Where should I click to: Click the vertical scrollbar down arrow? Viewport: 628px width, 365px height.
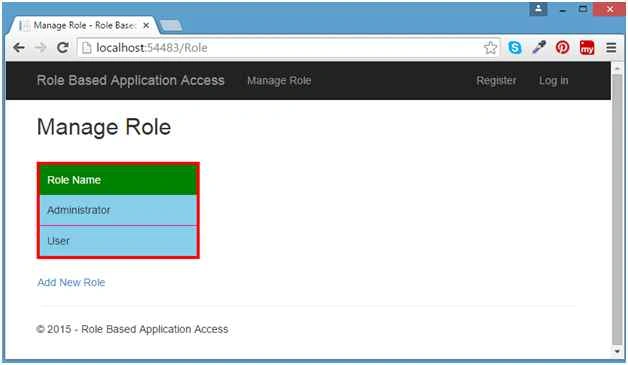coord(617,351)
